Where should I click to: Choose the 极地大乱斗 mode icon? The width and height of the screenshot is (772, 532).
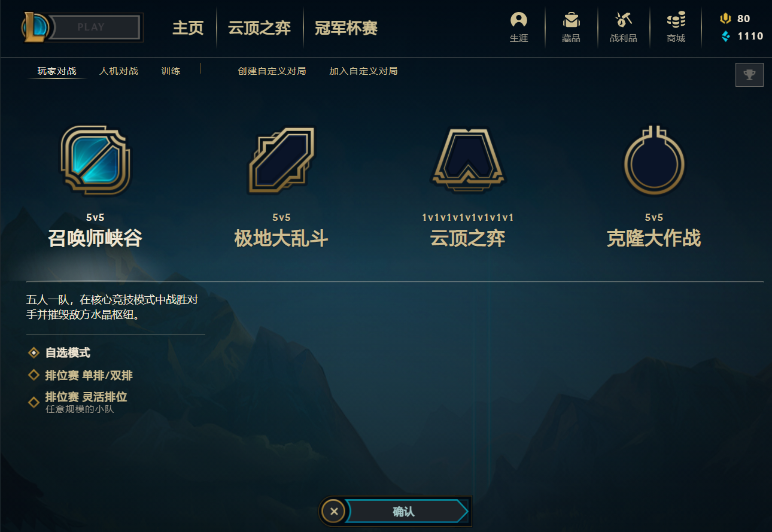point(281,160)
